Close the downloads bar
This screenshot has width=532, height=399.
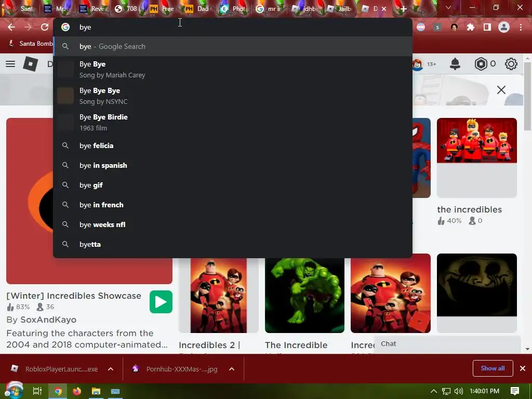point(523,368)
